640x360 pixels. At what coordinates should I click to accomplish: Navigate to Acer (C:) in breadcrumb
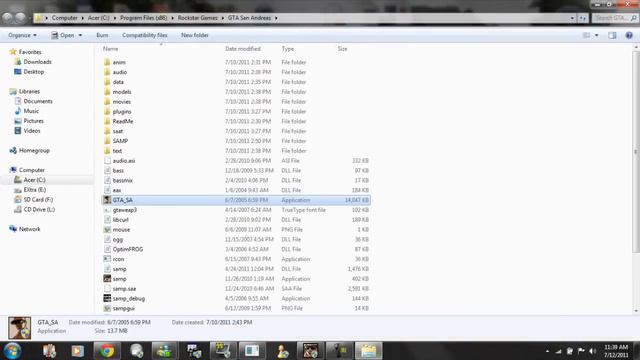(98, 18)
